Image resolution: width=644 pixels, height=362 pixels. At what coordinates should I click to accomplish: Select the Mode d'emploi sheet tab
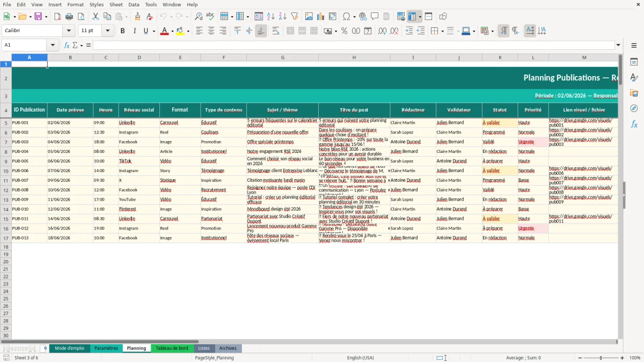(x=69, y=348)
